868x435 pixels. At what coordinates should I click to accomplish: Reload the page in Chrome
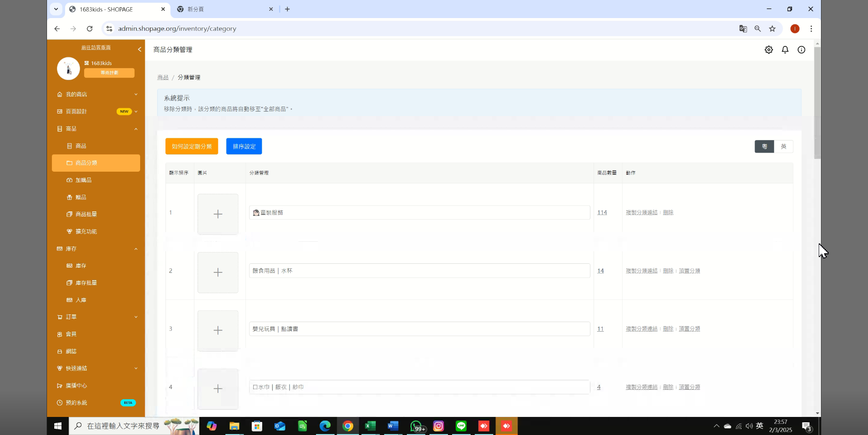[90, 28]
